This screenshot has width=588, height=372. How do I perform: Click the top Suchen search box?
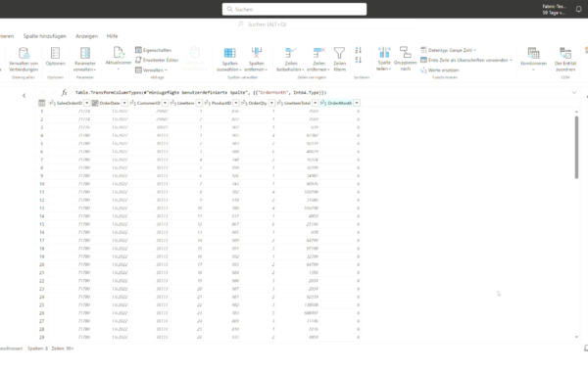coord(294,10)
